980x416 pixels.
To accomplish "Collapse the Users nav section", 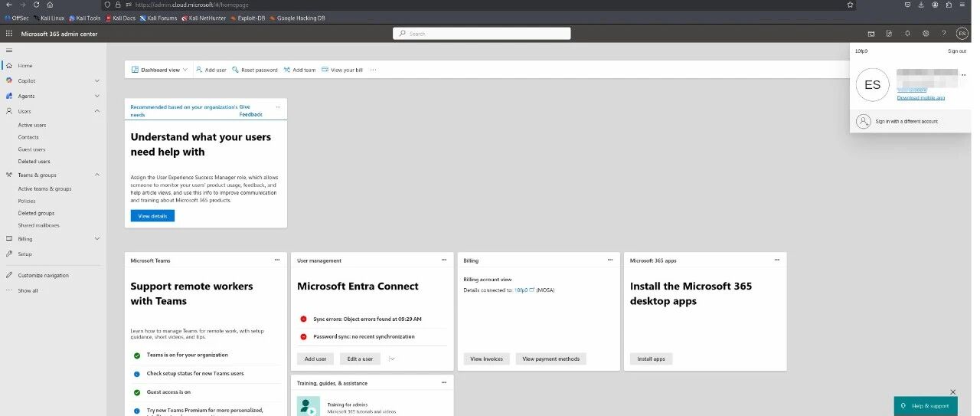I will (x=96, y=111).
